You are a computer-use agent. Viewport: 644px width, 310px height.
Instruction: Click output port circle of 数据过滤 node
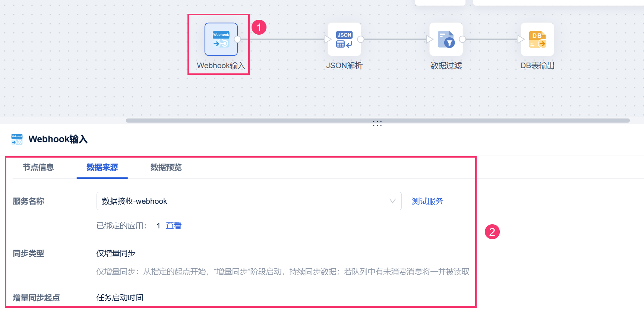coord(462,39)
